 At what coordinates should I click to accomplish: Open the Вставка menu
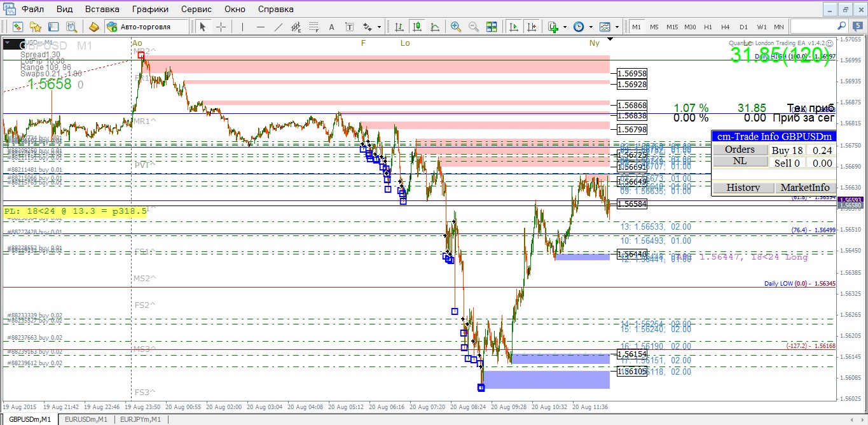[x=102, y=9]
